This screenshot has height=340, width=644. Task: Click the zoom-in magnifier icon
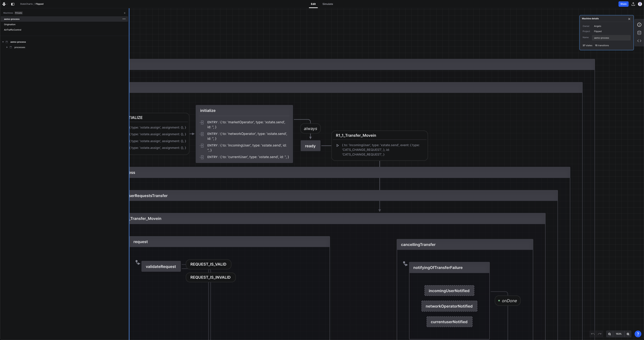[x=628, y=334]
